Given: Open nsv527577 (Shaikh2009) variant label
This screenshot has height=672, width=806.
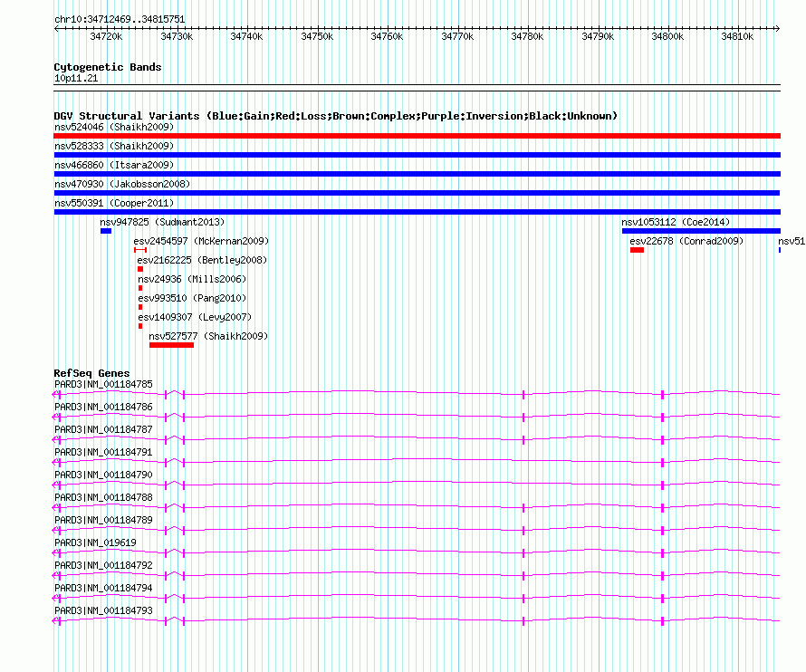Looking at the screenshot, I should click(208, 336).
